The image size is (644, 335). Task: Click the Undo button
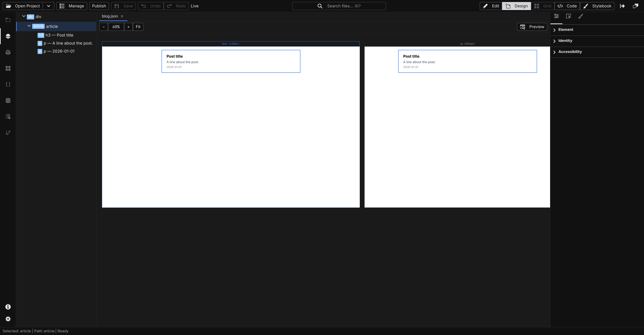pyautogui.click(x=151, y=6)
